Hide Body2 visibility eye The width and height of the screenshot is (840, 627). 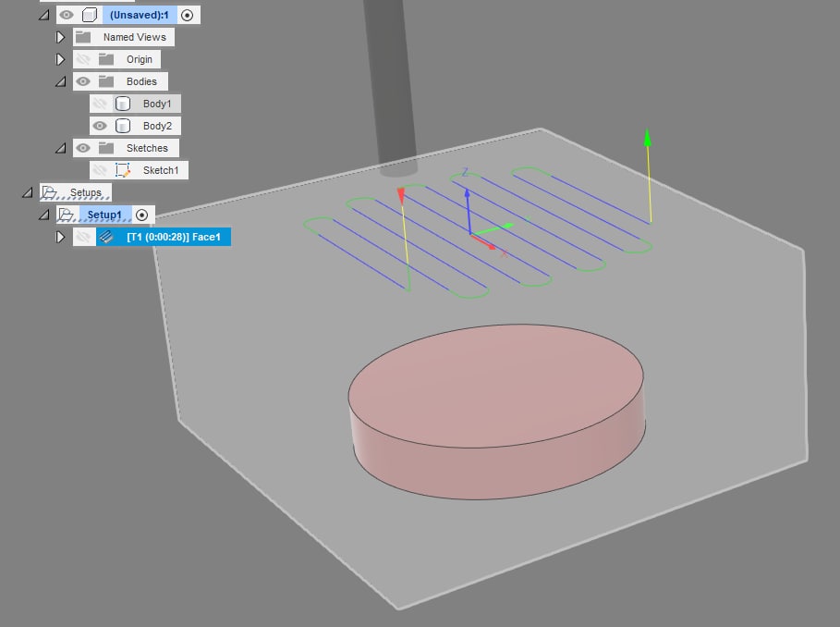(100, 126)
